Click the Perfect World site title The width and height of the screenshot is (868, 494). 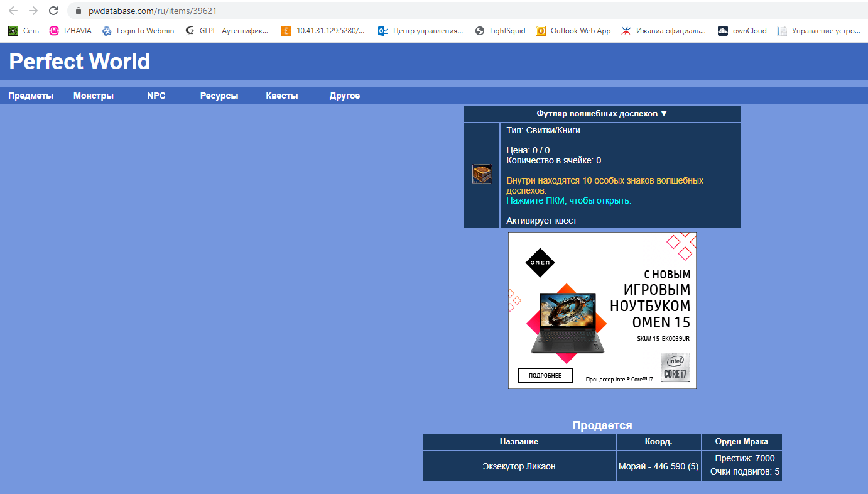click(x=80, y=62)
